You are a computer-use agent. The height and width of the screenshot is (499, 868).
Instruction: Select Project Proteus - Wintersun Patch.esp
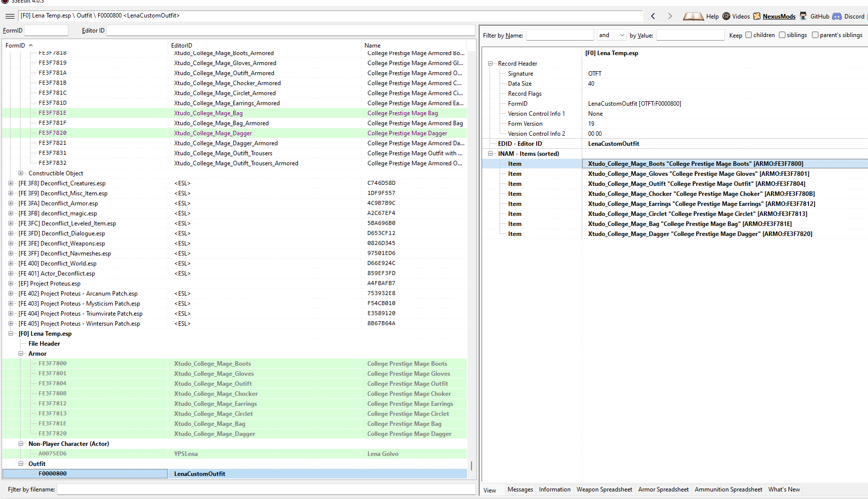coord(234,324)
